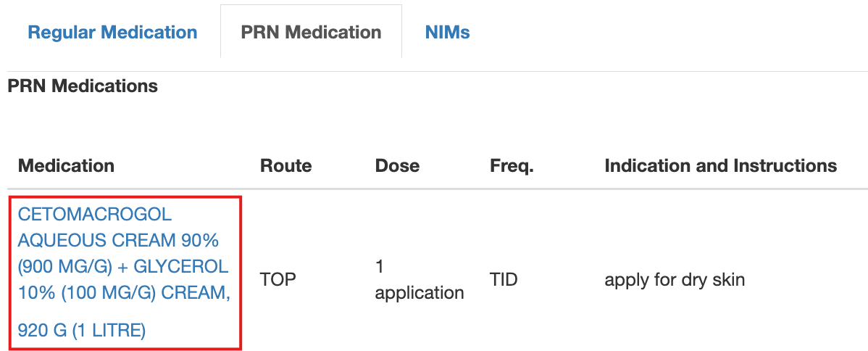Click the TOP route cell

[278, 279]
